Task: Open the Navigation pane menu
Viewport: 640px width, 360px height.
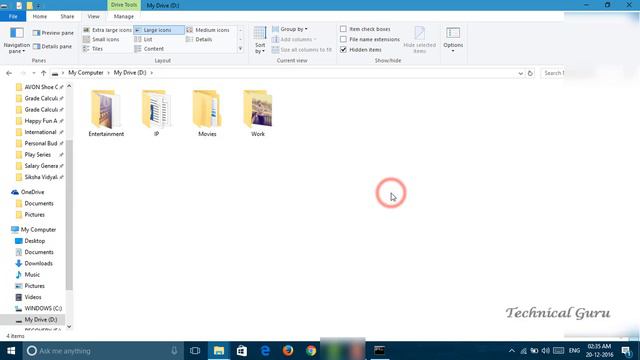Action: click(17, 40)
